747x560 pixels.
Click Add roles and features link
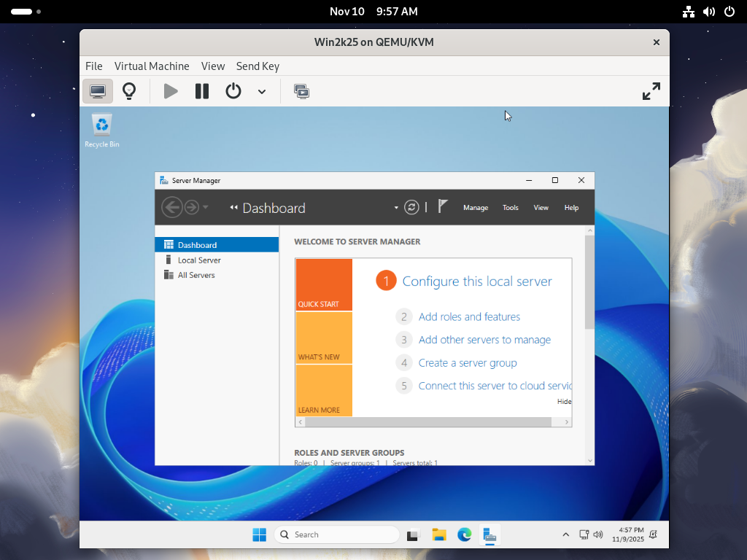pyautogui.click(x=469, y=316)
